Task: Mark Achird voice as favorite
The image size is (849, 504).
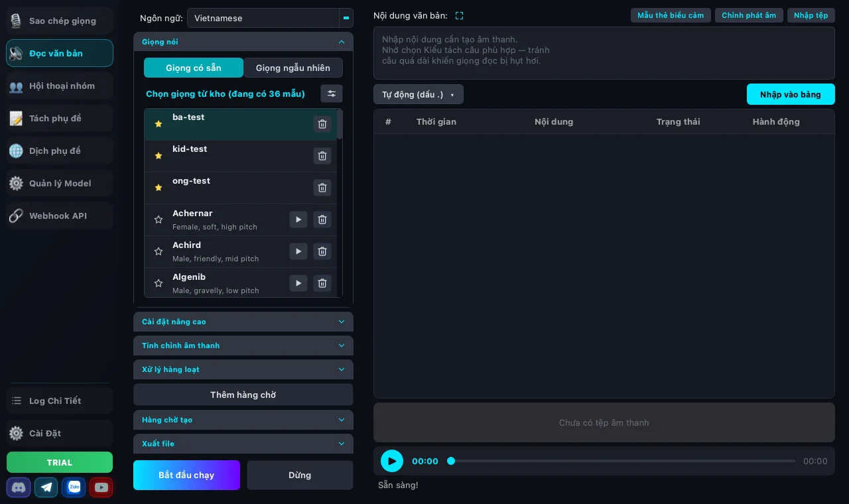Action: (159, 251)
